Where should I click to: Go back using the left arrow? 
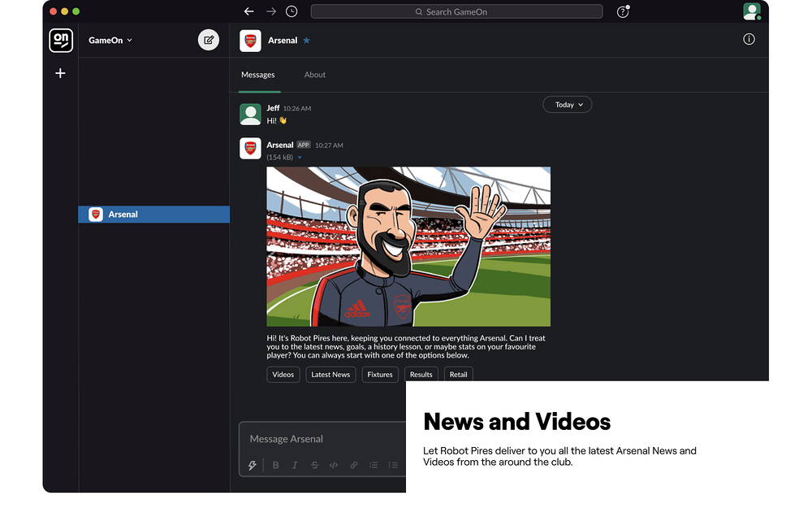click(x=248, y=11)
